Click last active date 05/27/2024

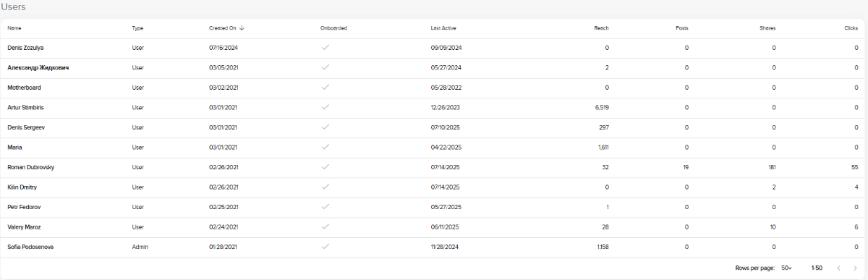point(446,68)
